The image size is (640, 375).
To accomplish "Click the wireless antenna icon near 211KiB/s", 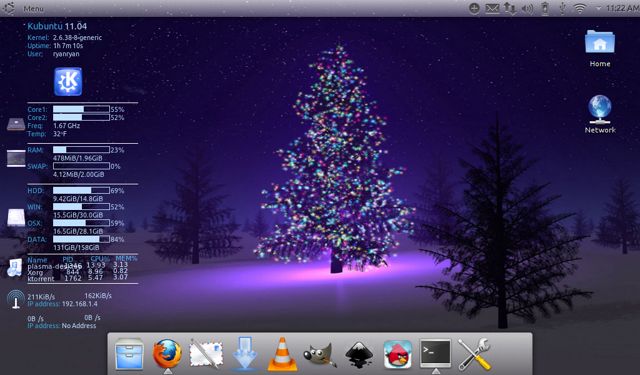I will (15, 299).
